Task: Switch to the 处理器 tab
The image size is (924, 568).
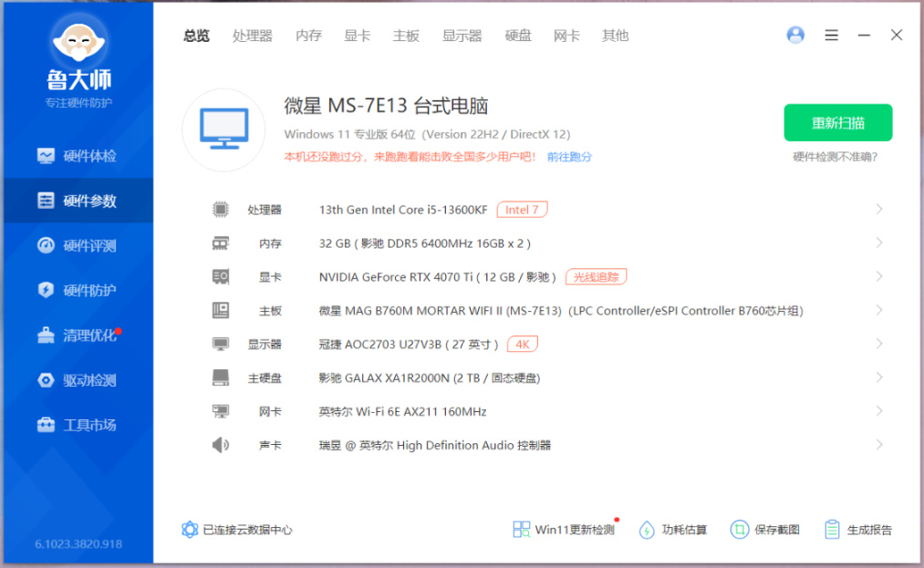Action: click(x=253, y=36)
